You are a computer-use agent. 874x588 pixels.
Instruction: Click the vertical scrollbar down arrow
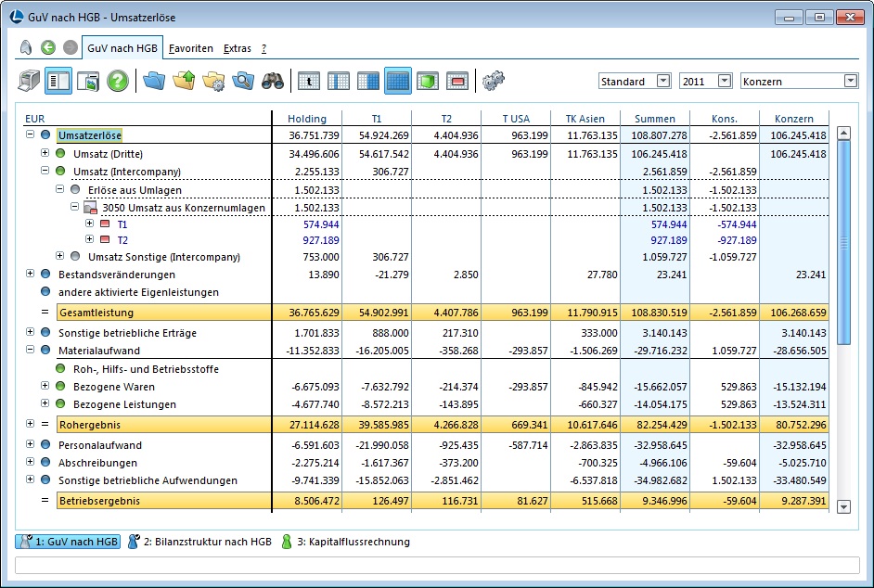843,506
